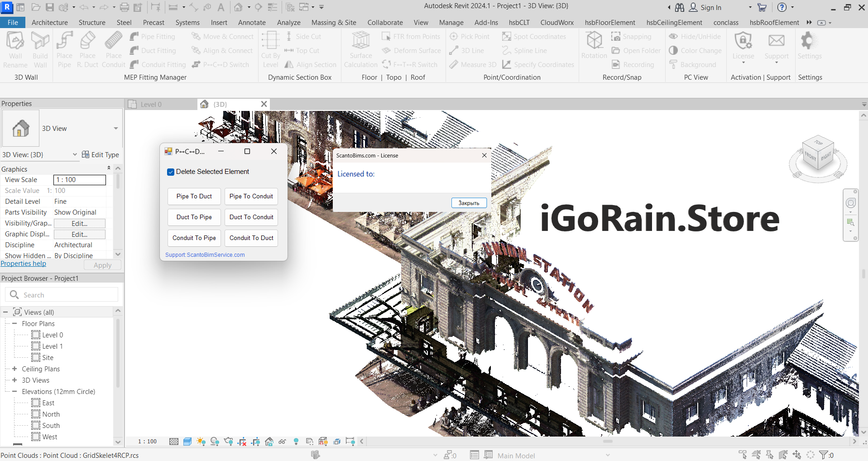The height and width of the screenshot is (461, 868).
Task: Click the Pipe To Duct button
Action: click(x=194, y=197)
